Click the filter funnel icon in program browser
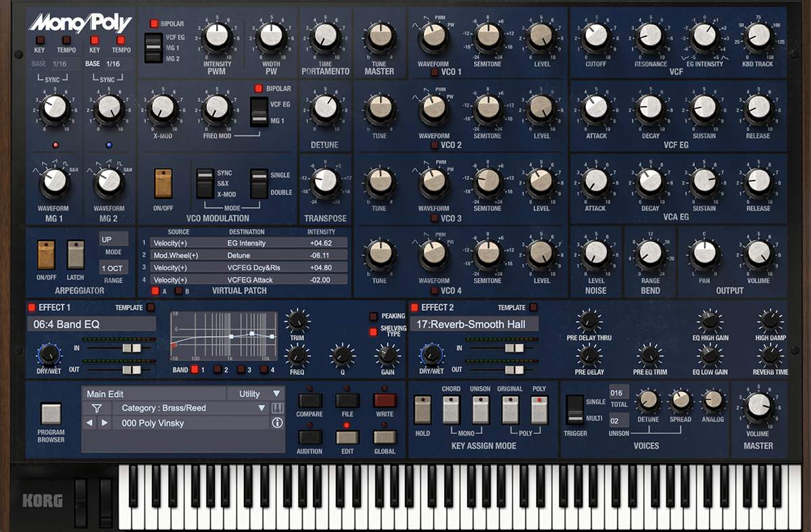This screenshot has height=532, width=811. pyautogui.click(x=97, y=408)
